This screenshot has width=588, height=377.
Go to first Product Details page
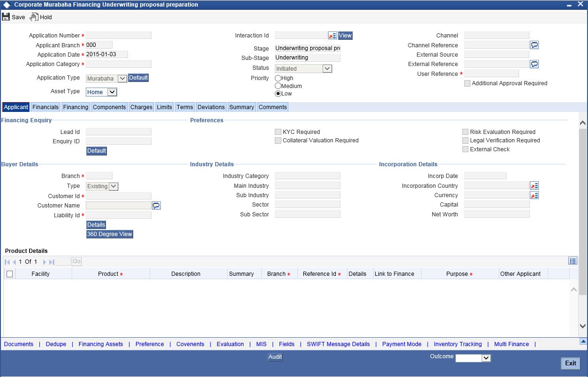tap(8, 262)
